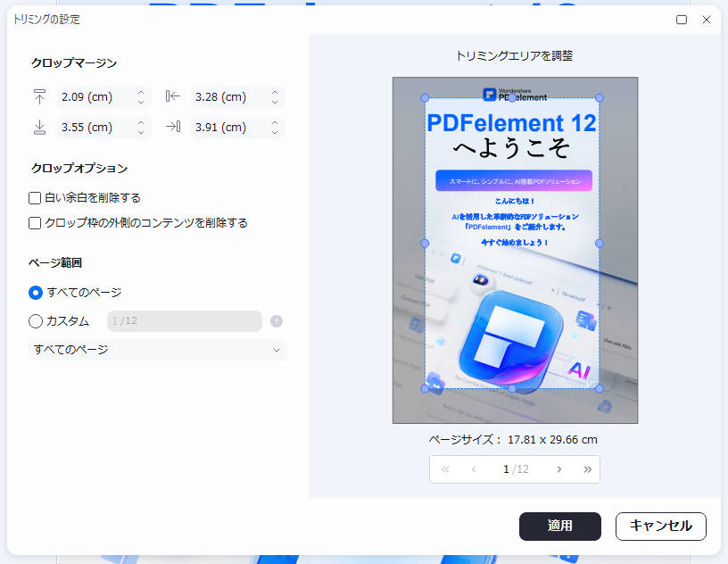Click the page preview thumbnail
Screen dimensions: 728x564
(515, 250)
